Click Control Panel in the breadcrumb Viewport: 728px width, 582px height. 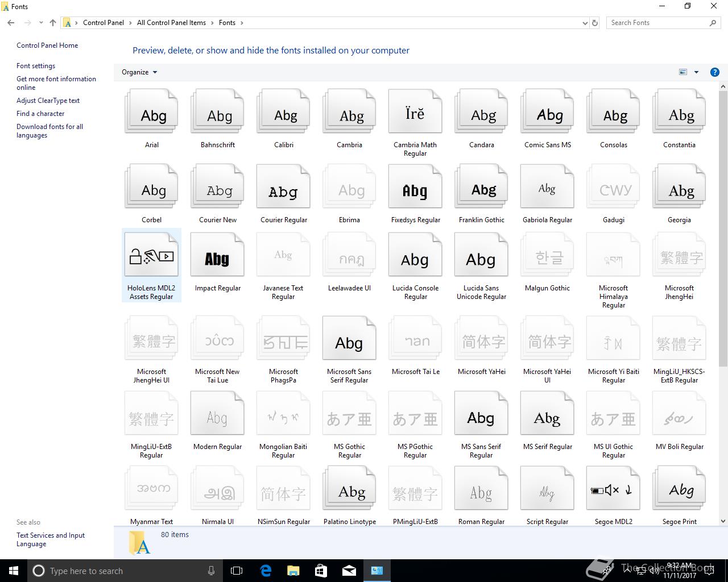[104, 23]
